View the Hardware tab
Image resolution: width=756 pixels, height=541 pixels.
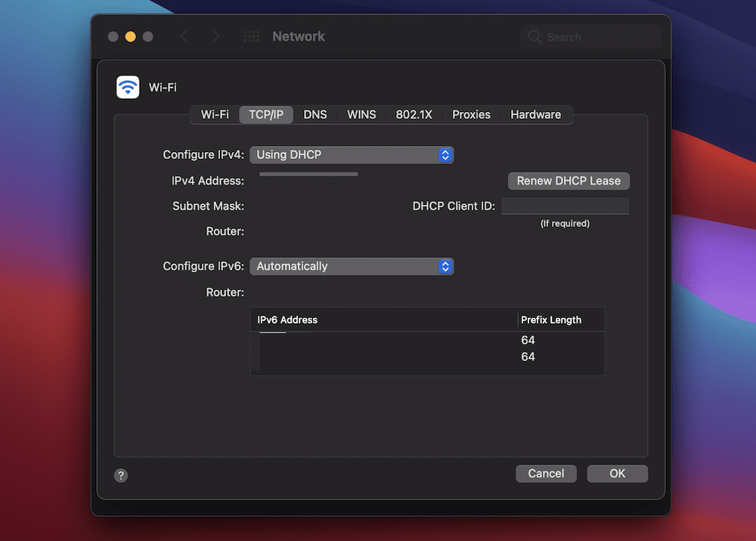[536, 114]
